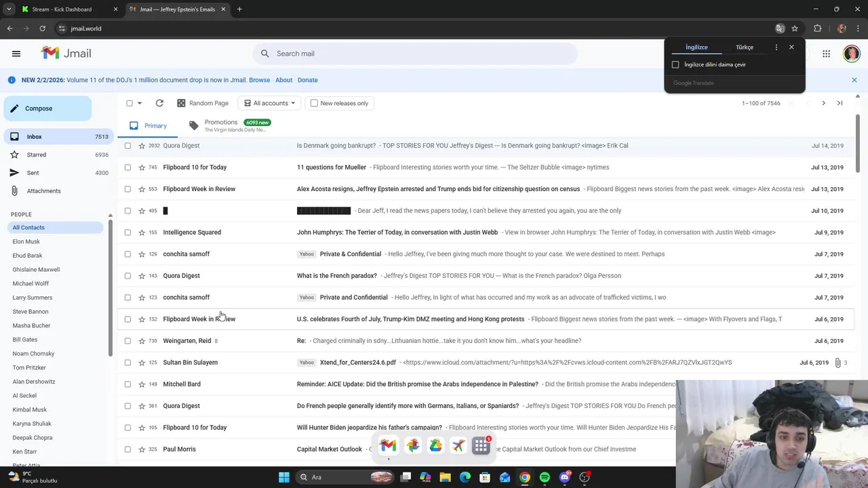Screen dimensions: 868x488
Task: Enable New releases only checkbox
Action: point(314,103)
